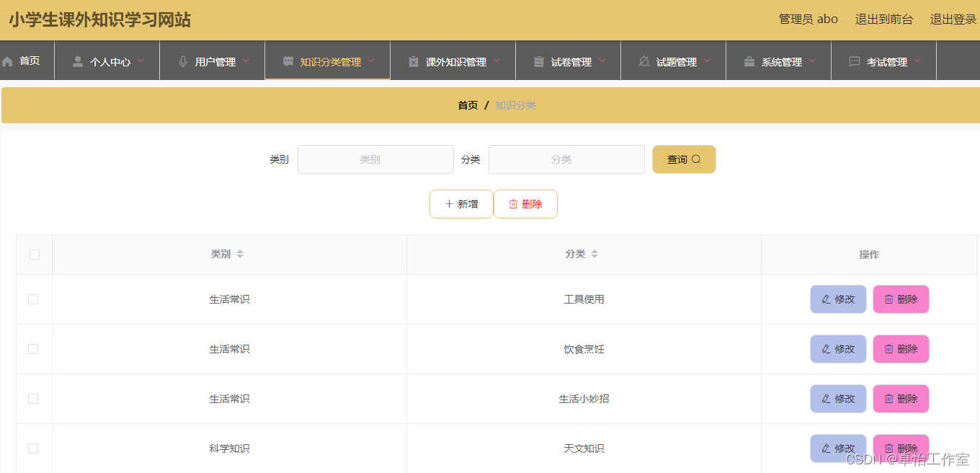Click the 管理员 abo username text
Image resolution: width=980 pixels, height=473 pixels.
pos(808,19)
